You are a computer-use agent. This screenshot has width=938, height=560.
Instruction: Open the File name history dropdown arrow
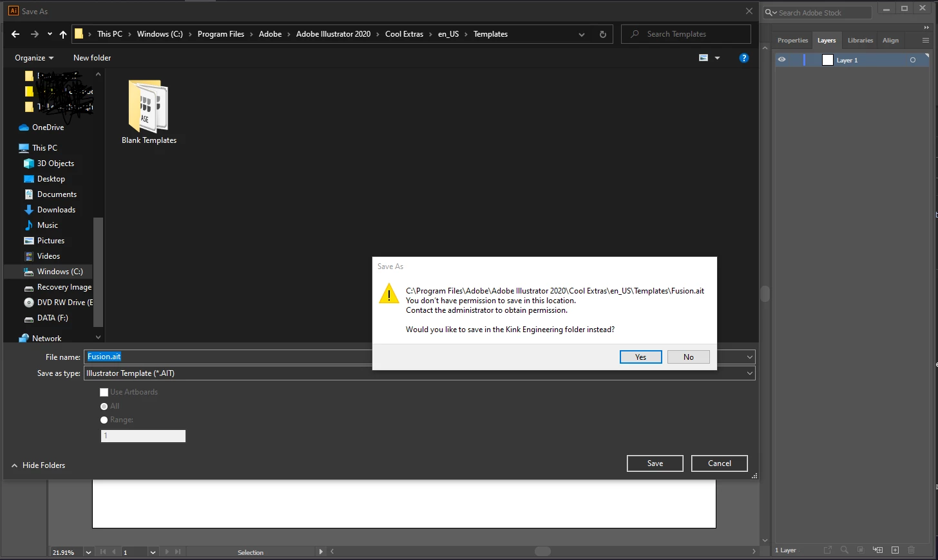coord(750,357)
